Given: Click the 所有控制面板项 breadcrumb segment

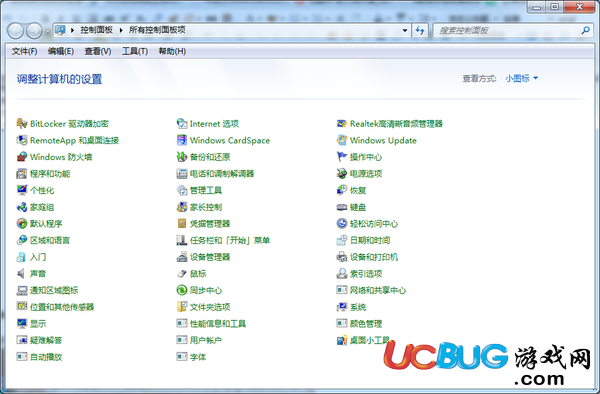Looking at the screenshot, I should (x=157, y=30).
